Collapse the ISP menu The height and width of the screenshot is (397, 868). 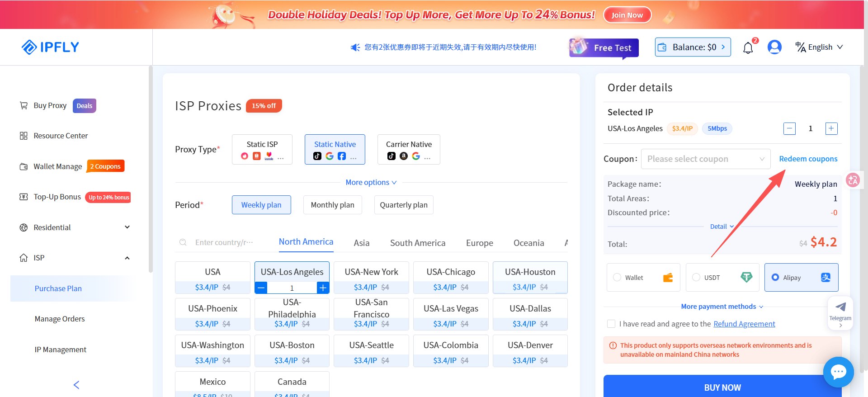pyautogui.click(x=127, y=258)
